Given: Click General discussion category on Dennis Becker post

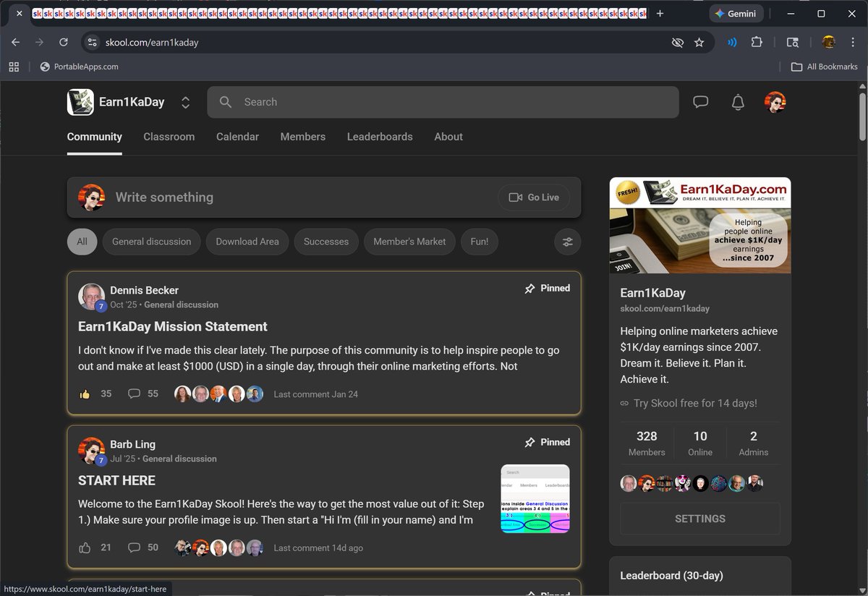Looking at the screenshot, I should (181, 305).
